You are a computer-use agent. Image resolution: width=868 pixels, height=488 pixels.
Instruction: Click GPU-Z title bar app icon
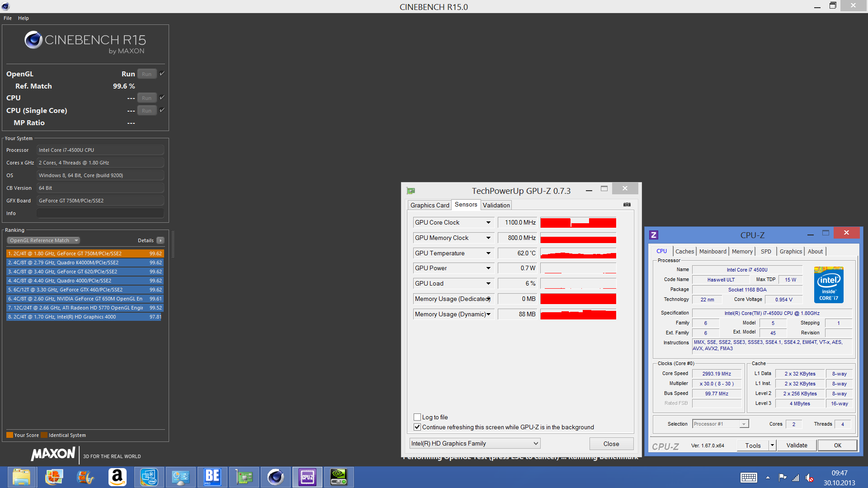[410, 191]
